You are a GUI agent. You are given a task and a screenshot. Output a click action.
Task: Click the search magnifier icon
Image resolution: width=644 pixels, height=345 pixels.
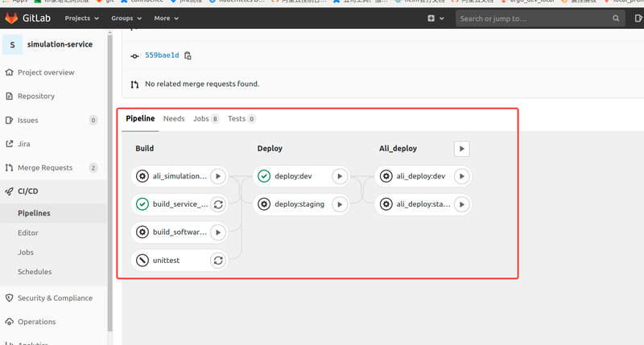616,18
